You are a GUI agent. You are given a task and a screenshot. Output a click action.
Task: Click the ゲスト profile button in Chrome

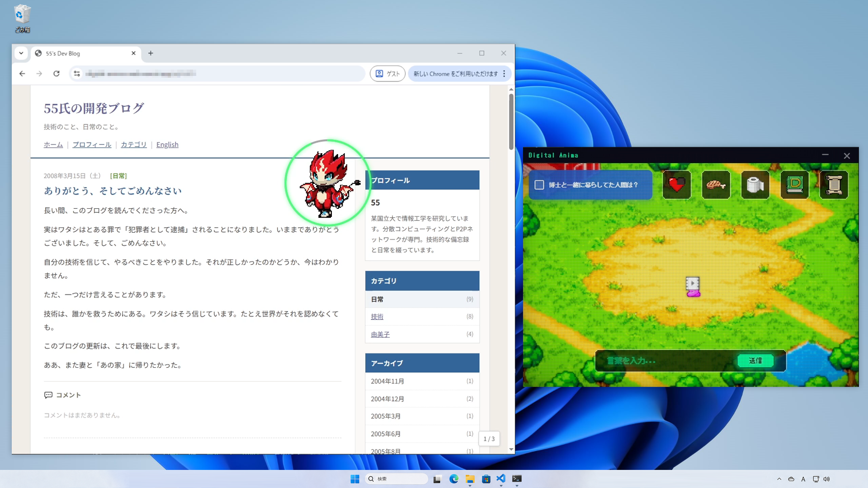[x=387, y=74]
